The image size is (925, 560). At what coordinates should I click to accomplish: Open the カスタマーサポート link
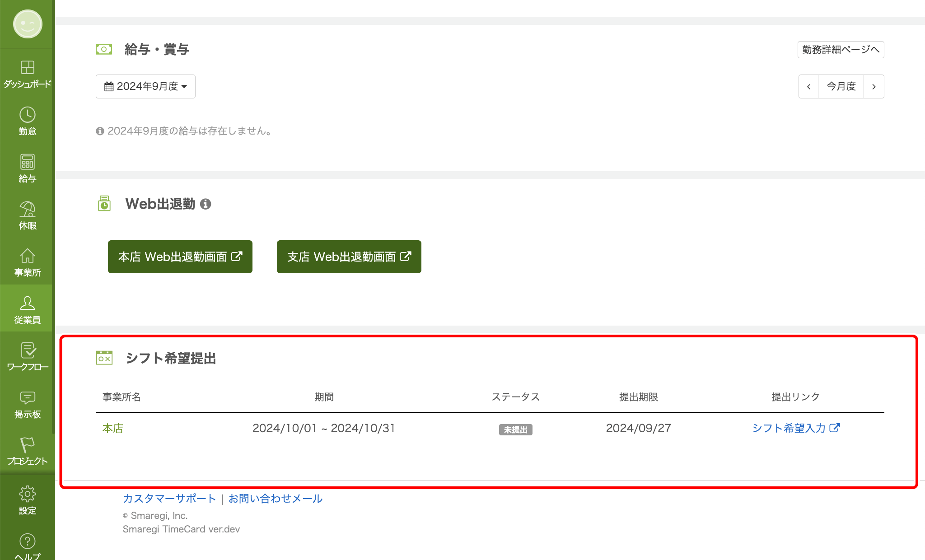pos(169,499)
